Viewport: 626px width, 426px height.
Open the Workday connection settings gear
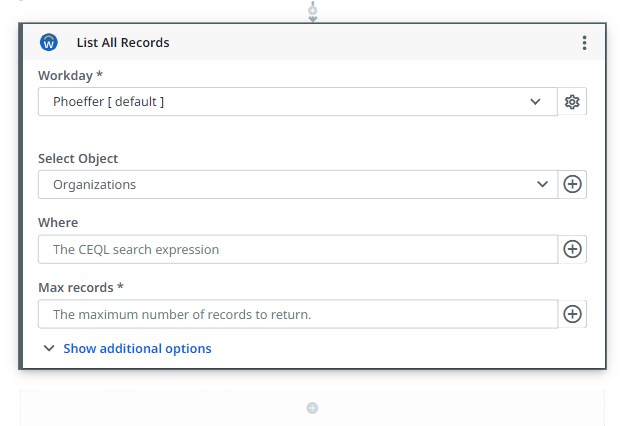point(572,102)
